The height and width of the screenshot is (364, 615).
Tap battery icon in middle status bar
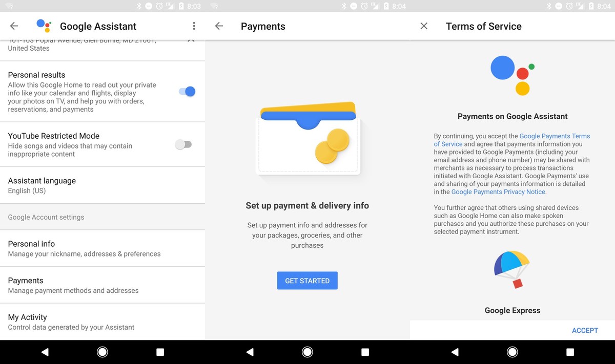pyautogui.click(x=386, y=6)
